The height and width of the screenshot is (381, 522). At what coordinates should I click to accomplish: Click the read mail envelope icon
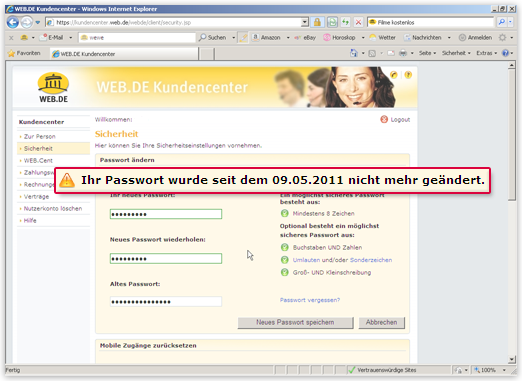391,53
